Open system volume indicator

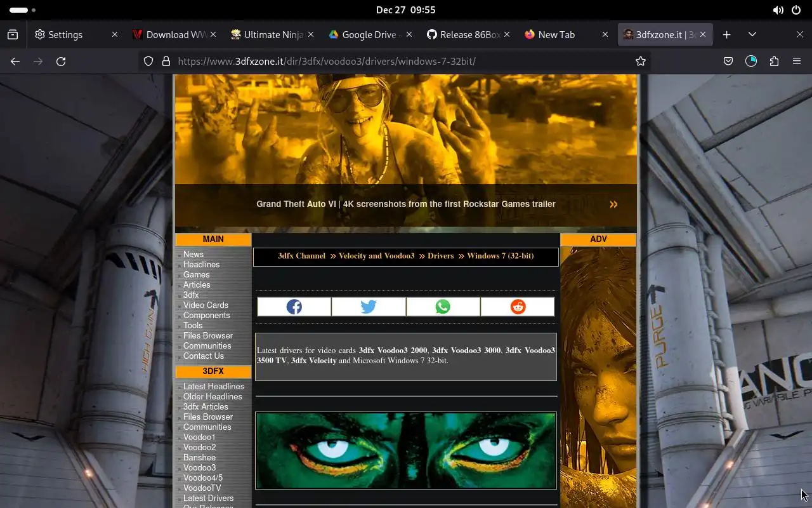click(x=778, y=10)
